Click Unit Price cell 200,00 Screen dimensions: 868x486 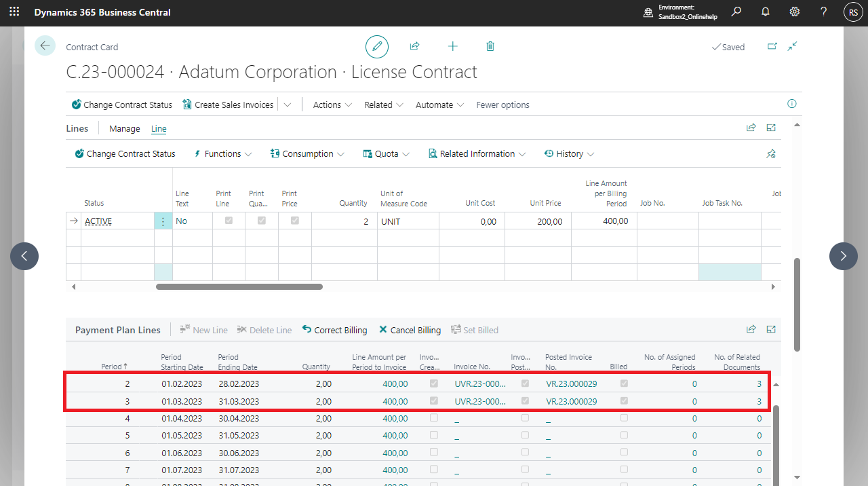[538, 221]
